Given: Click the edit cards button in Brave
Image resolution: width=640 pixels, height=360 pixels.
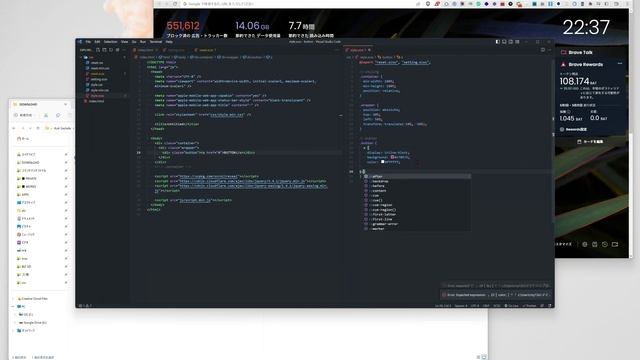Looking at the screenshot, I should tap(590, 142).
